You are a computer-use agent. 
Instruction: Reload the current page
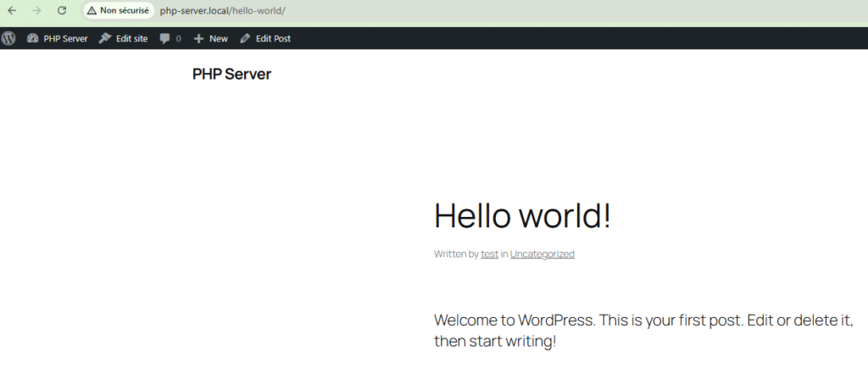[62, 11]
